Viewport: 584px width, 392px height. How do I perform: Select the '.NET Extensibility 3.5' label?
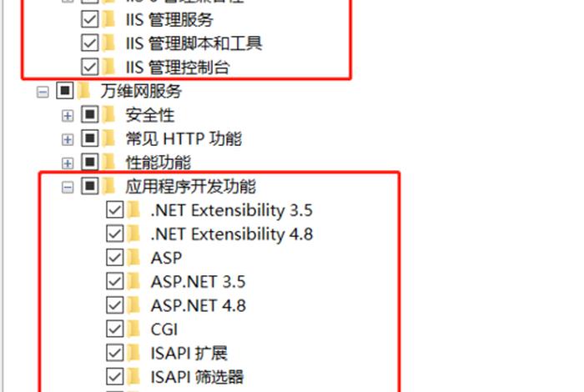tap(232, 210)
